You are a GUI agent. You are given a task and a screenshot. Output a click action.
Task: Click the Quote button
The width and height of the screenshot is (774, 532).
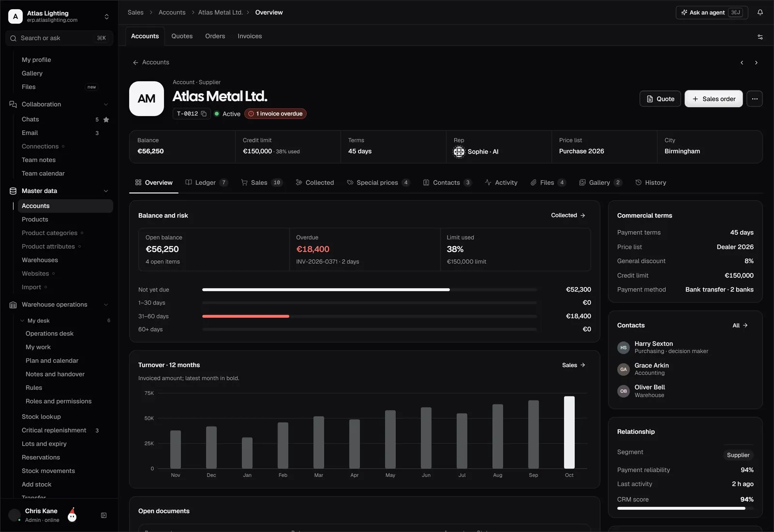coord(660,99)
